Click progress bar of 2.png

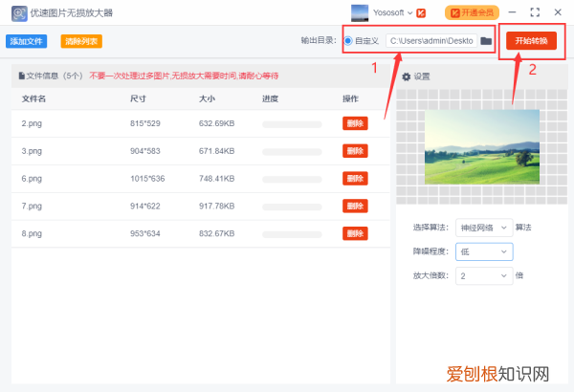click(292, 124)
